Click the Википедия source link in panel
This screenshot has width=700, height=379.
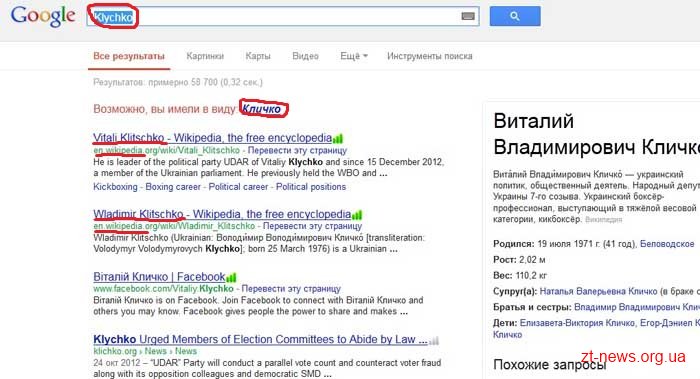(x=603, y=220)
